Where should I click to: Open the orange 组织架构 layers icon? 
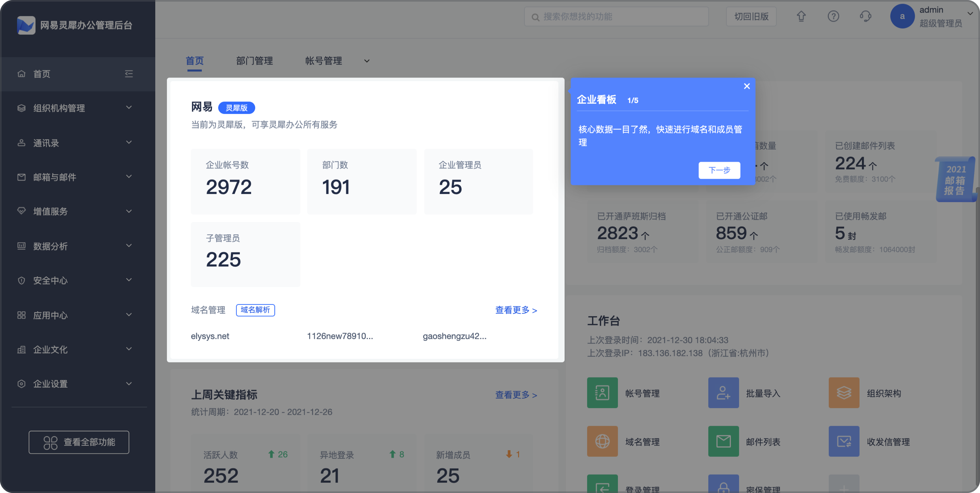844,393
